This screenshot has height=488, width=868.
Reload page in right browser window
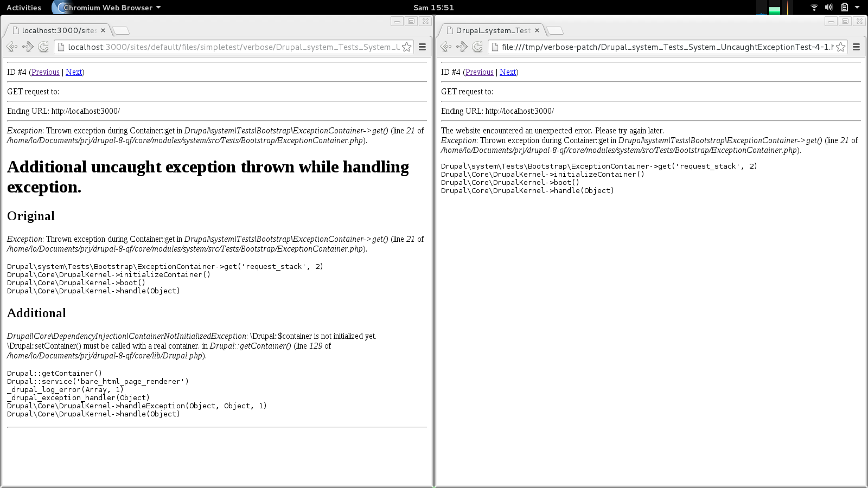tap(477, 47)
